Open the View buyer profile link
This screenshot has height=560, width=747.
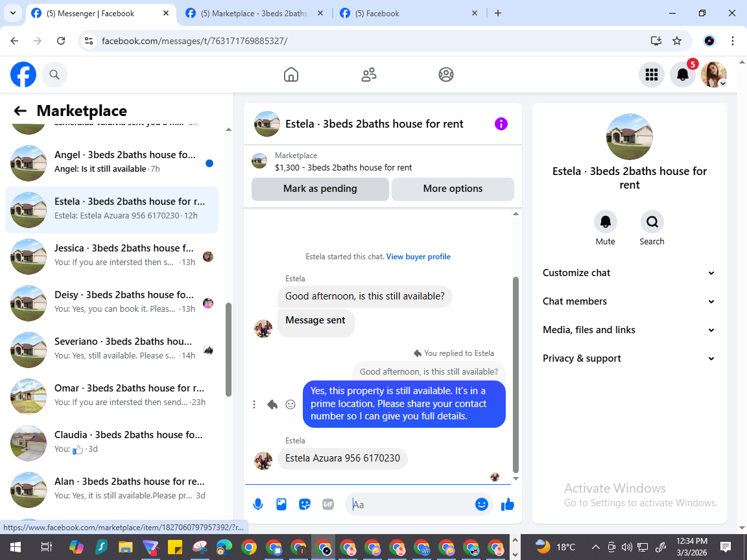click(x=418, y=257)
